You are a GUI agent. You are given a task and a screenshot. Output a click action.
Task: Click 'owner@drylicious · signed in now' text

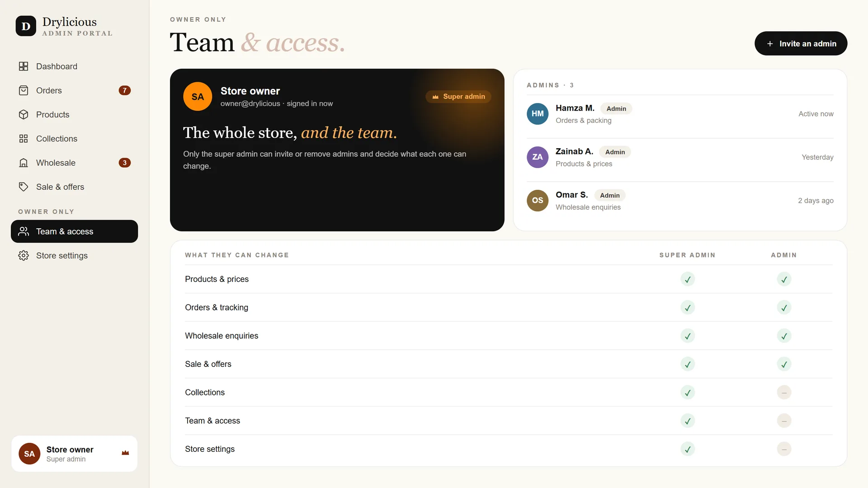click(277, 103)
